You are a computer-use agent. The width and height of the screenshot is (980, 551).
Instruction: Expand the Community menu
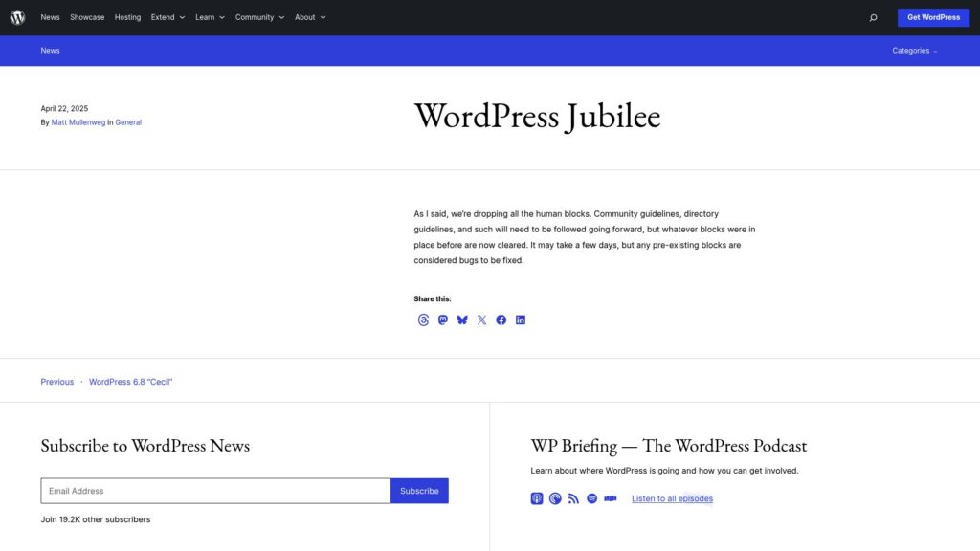point(259,17)
